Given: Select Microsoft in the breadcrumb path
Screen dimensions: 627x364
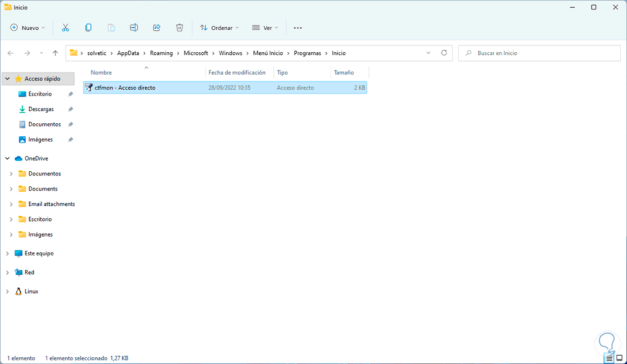Looking at the screenshot, I should (196, 53).
